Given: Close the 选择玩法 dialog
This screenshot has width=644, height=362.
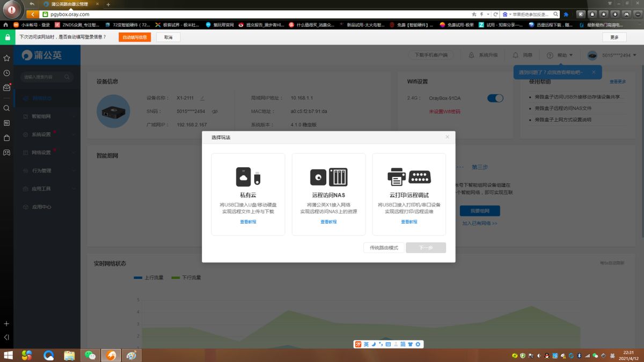Looking at the screenshot, I should 448,137.
